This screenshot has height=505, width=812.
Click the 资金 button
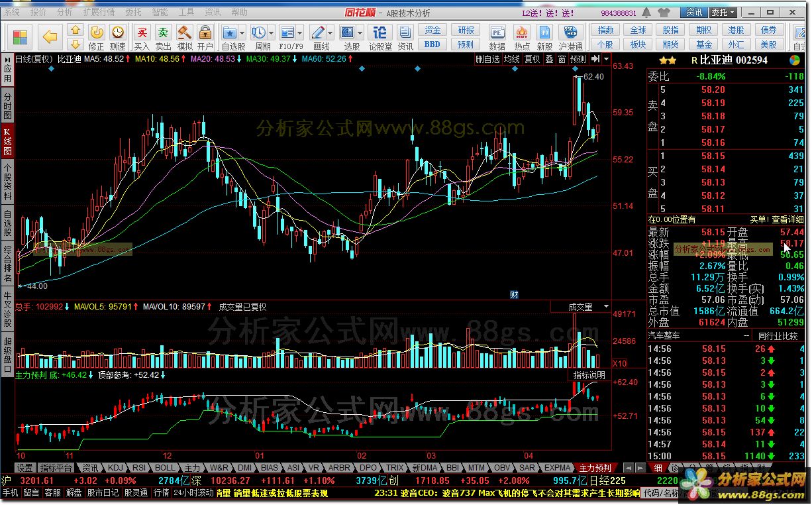[432, 30]
